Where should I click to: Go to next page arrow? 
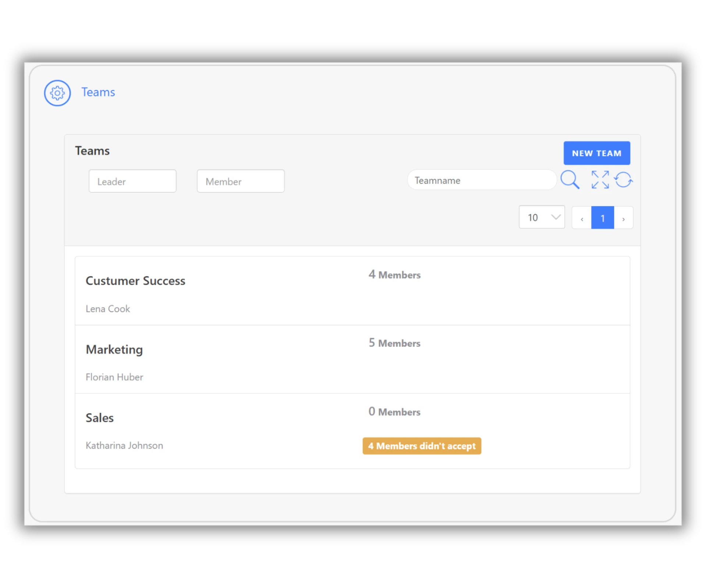click(623, 218)
